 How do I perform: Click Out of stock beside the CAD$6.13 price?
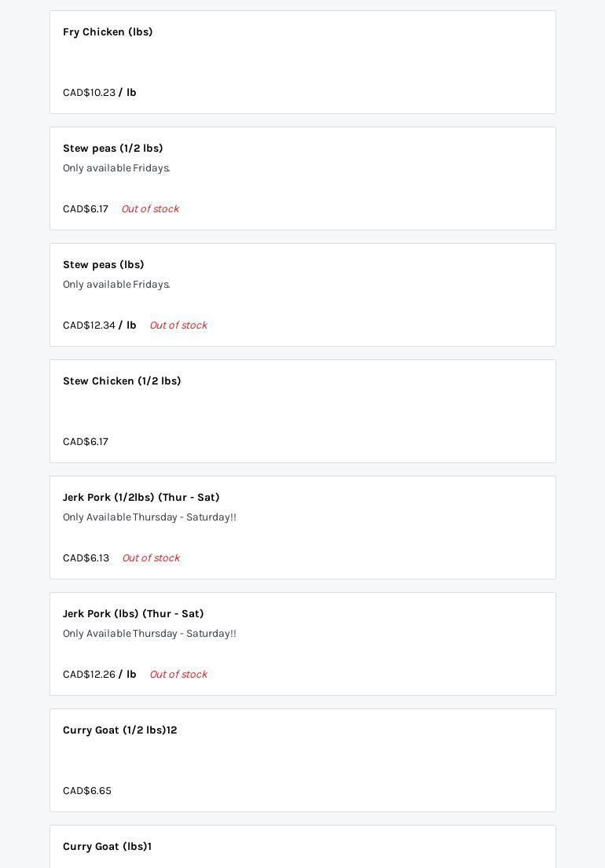[x=151, y=558]
